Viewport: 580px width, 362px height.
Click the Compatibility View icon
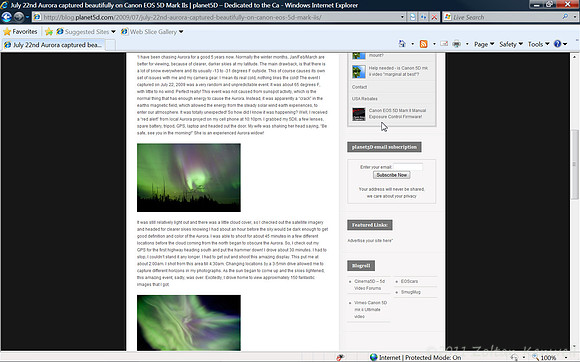412,17
